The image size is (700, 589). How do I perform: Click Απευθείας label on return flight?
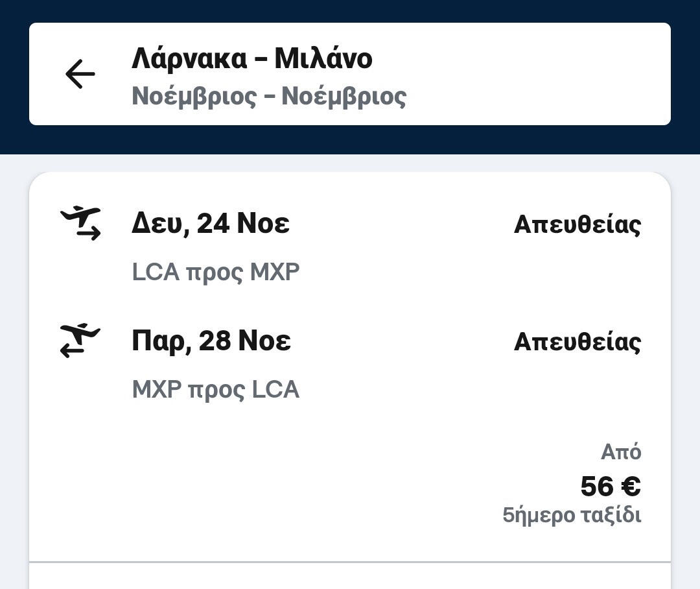[577, 342]
